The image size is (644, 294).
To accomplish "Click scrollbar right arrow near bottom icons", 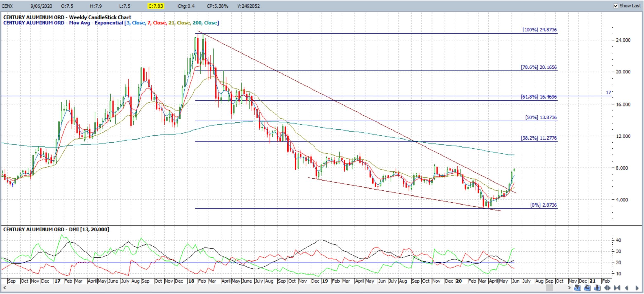I will pos(569,288).
